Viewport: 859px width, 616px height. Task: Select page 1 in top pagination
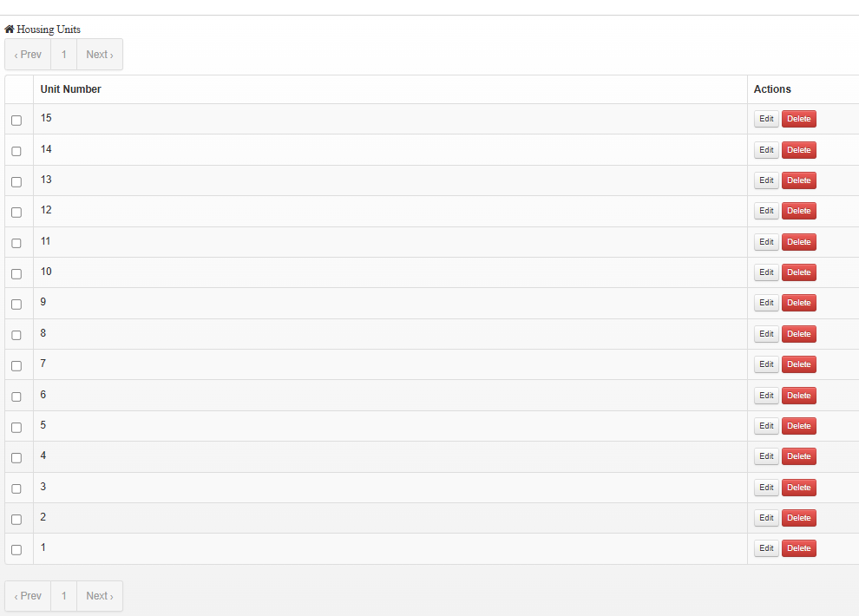(x=63, y=55)
